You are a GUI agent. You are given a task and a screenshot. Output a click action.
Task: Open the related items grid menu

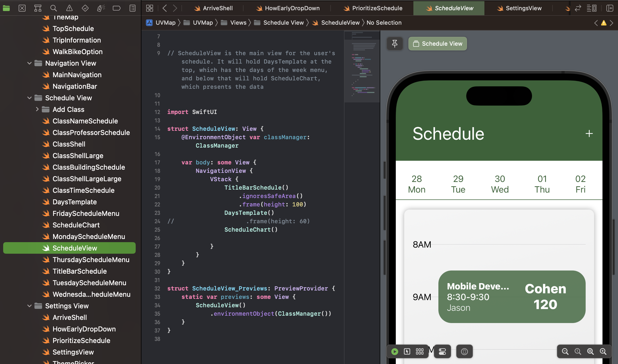click(x=150, y=8)
